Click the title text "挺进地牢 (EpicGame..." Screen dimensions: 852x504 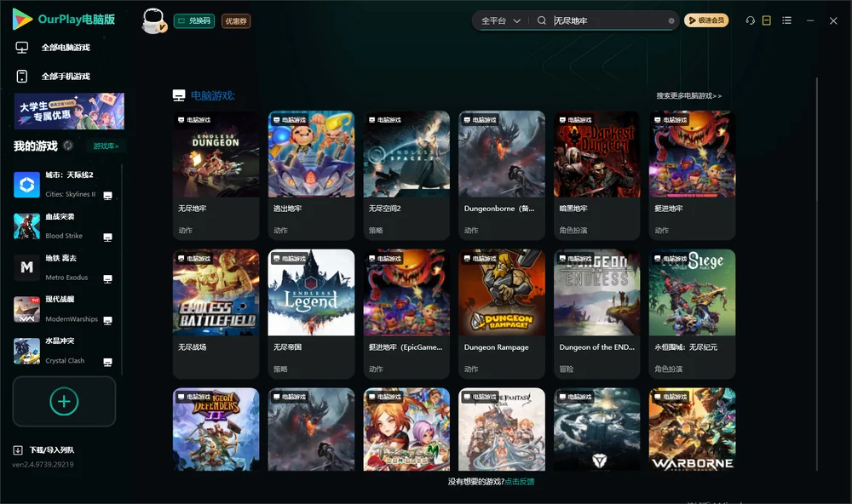click(x=406, y=347)
